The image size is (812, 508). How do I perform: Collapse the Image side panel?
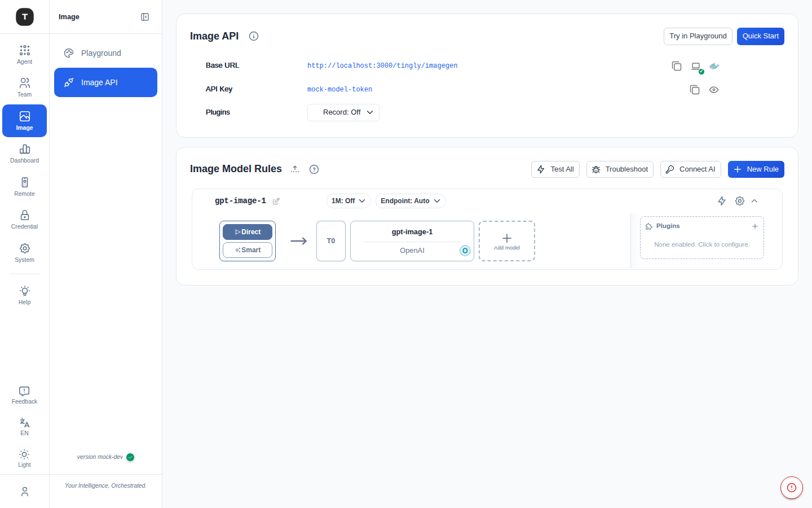[145, 17]
